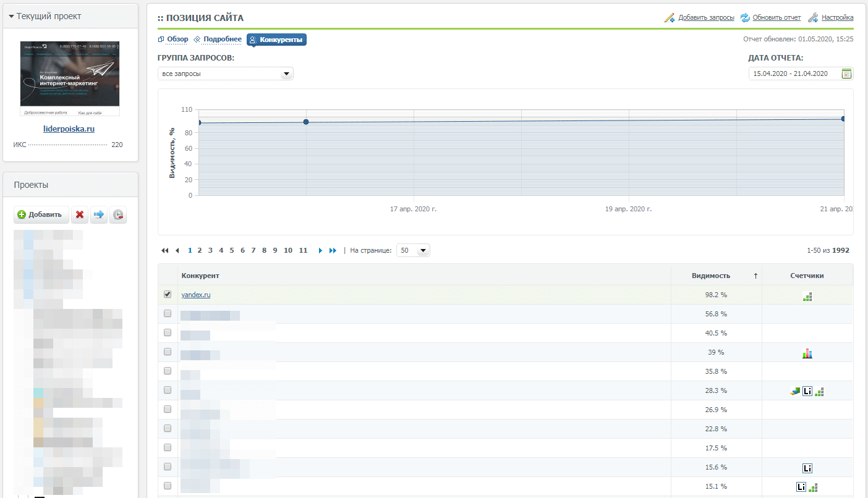Click the sort arrow in Видимость column
This screenshot has height=498, width=868.
point(755,276)
